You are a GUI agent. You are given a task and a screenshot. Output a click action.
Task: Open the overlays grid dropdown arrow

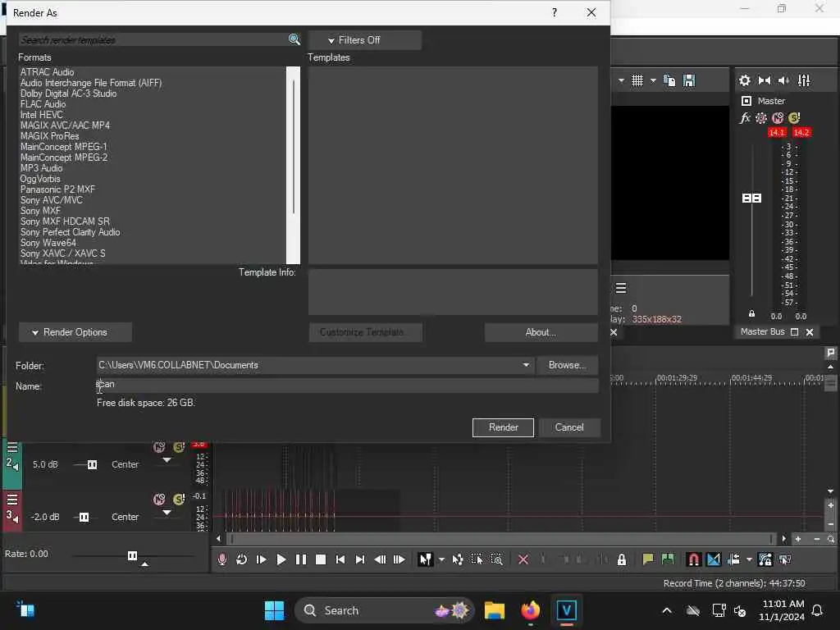tap(653, 80)
